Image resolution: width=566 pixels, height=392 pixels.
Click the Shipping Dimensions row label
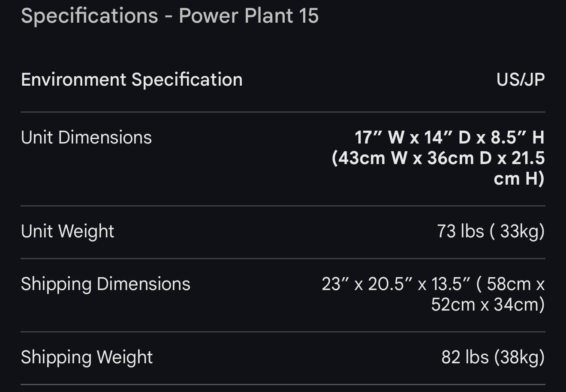(105, 284)
